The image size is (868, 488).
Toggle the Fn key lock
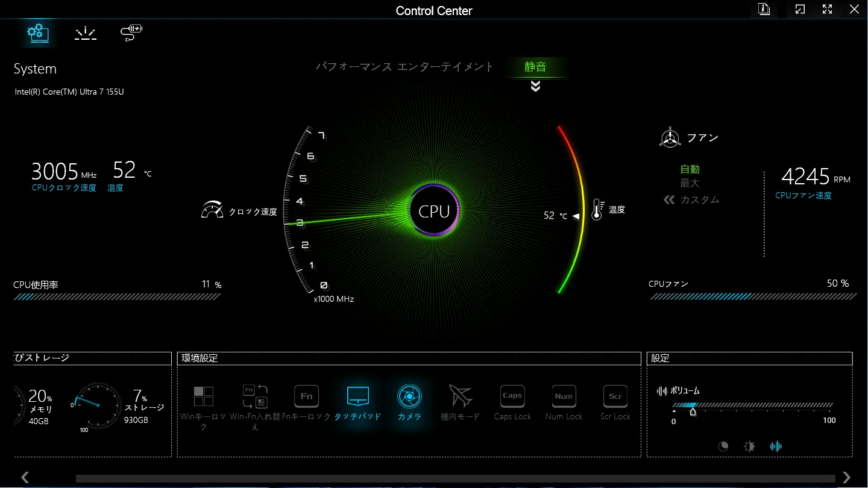[x=306, y=396]
